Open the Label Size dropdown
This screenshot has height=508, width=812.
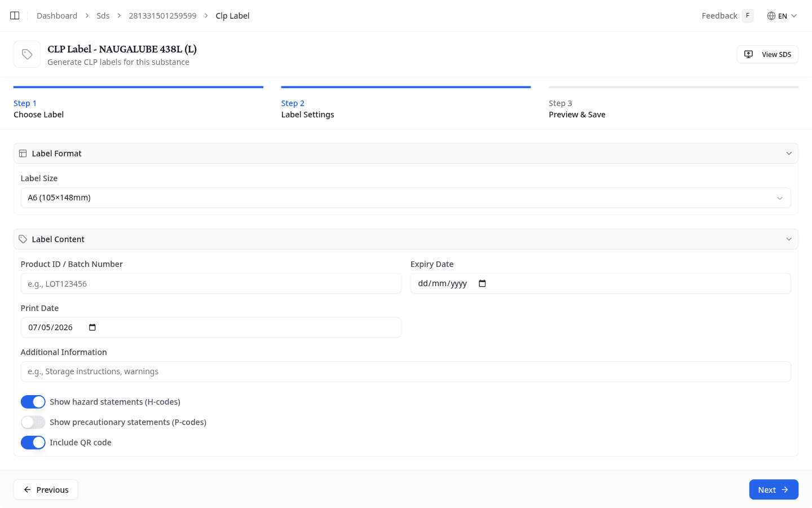pos(406,198)
